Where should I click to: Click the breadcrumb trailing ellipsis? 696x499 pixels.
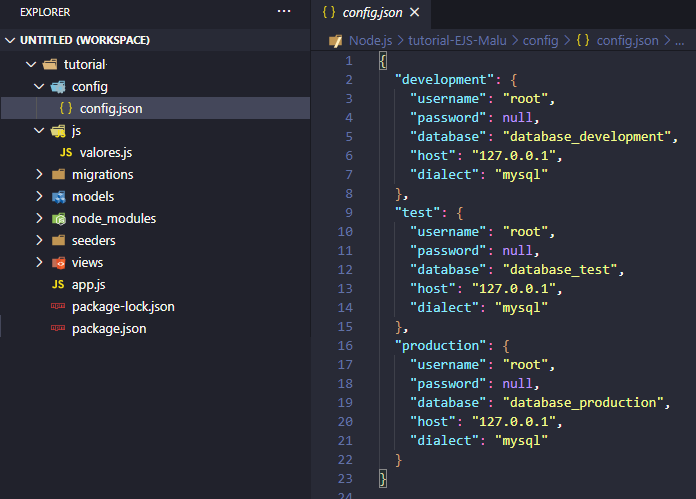tap(679, 43)
